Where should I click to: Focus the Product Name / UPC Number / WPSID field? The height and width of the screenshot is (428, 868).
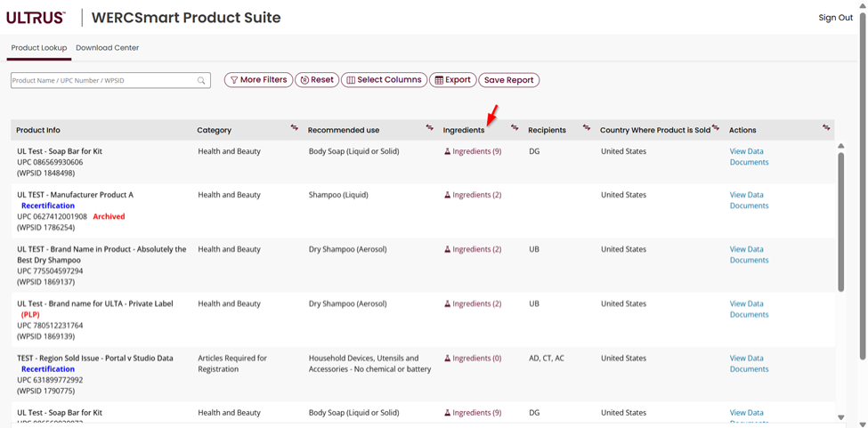pyautogui.click(x=110, y=80)
